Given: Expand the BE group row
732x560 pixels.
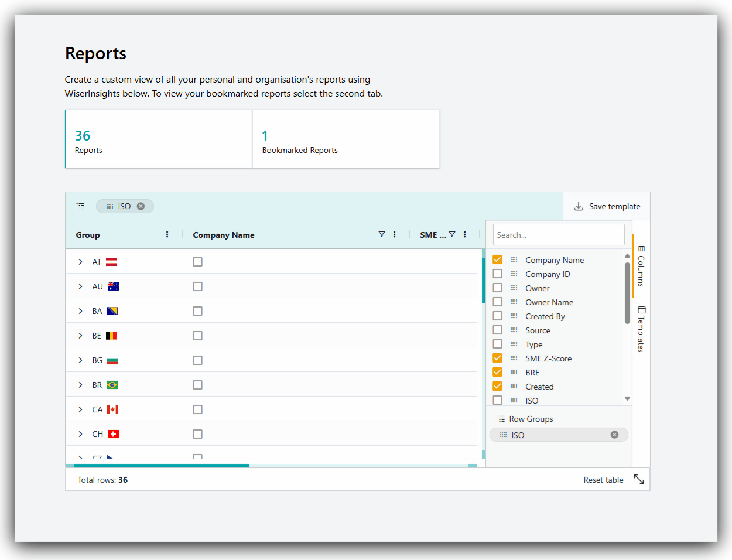Looking at the screenshot, I should point(80,336).
